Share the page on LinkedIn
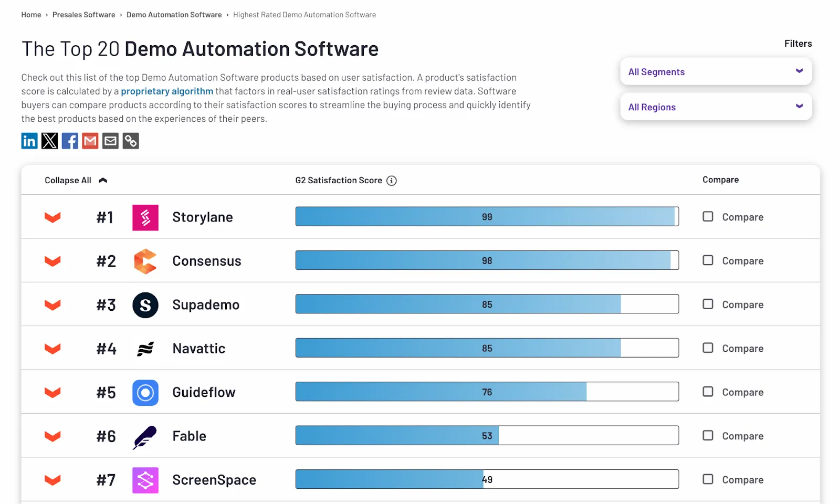The image size is (840, 504). [29, 141]
